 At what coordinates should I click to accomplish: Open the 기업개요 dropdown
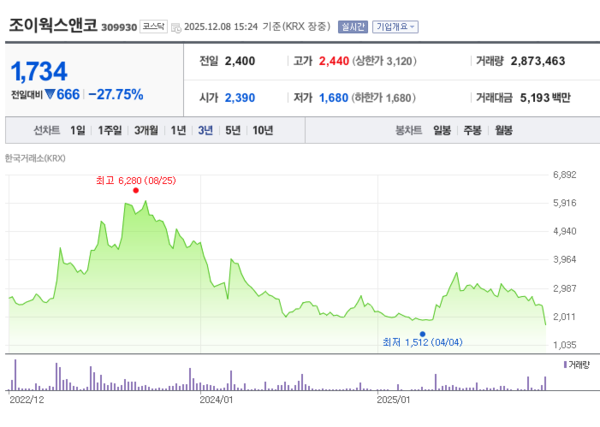click(x=395, y=27)
